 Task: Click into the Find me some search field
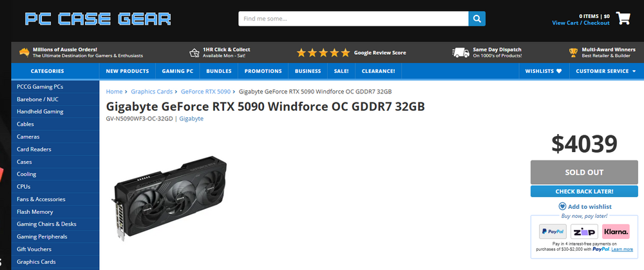pyautogui.click(x=353, y=19)
